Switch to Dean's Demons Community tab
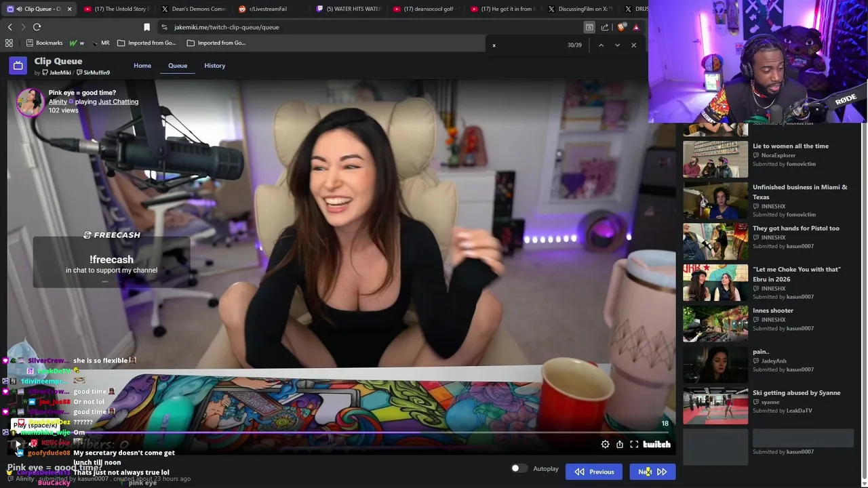Image resolution: width=868 pixels, height=488 pixels. point(193,9)
